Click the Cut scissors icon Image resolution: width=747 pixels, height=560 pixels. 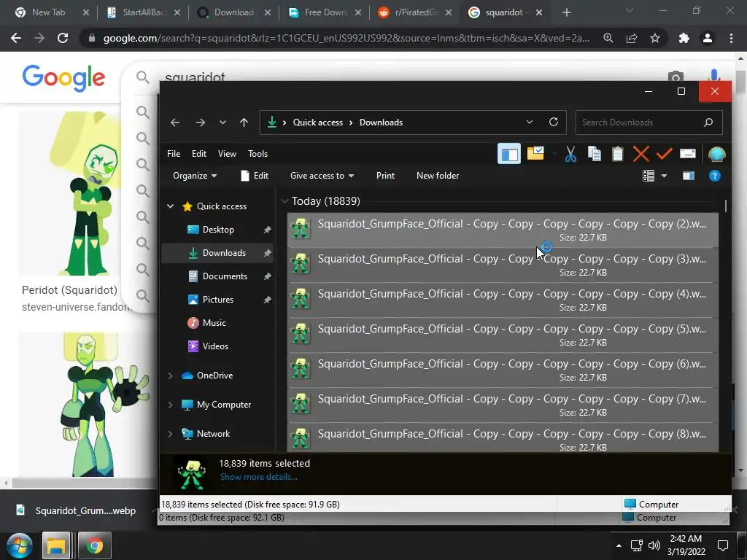click(x=570, y=155)
